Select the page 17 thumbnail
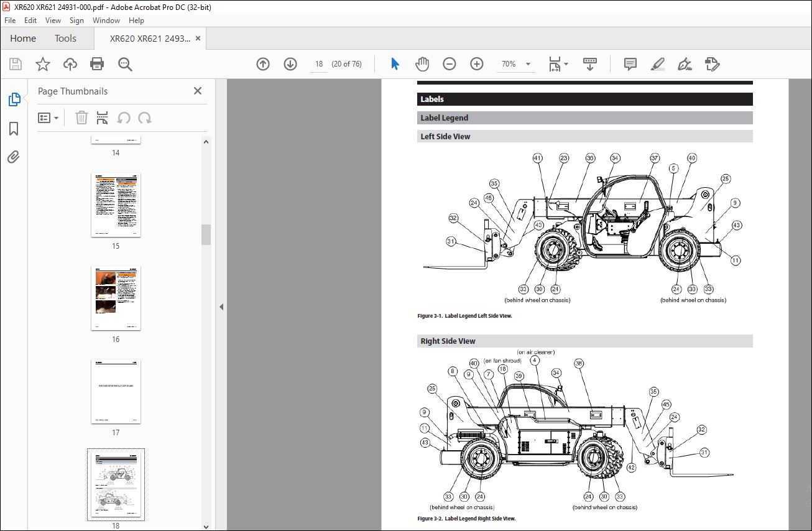Image resolution: width=812 pixels, height=531 pixels. coord(116,392)
